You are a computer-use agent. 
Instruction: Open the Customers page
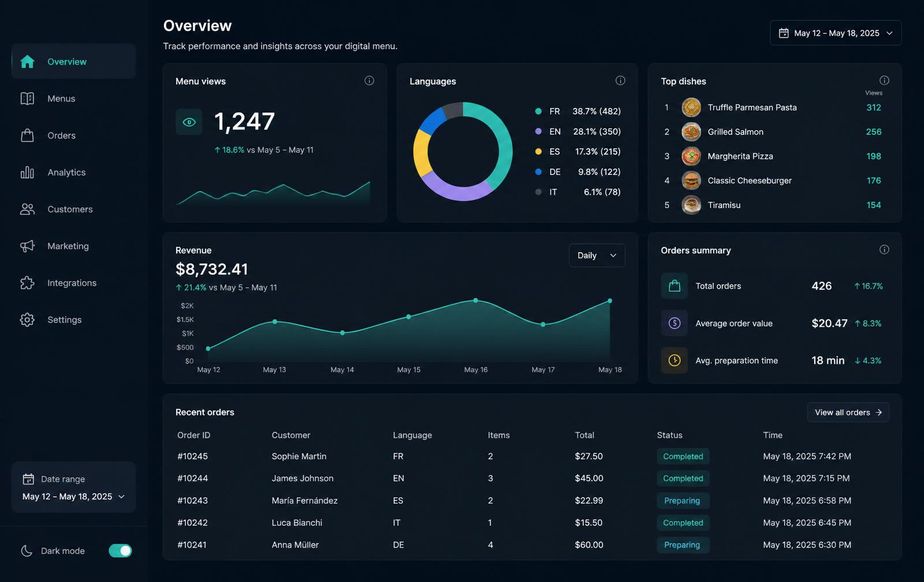(x=73, y=209)
